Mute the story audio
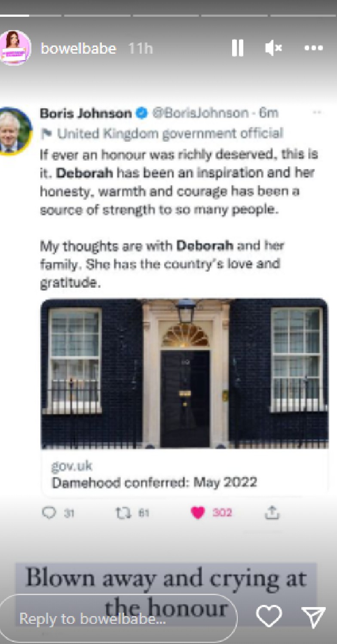Screen dimensions: 337x644 pyautogui.click(x=273, y=49)
